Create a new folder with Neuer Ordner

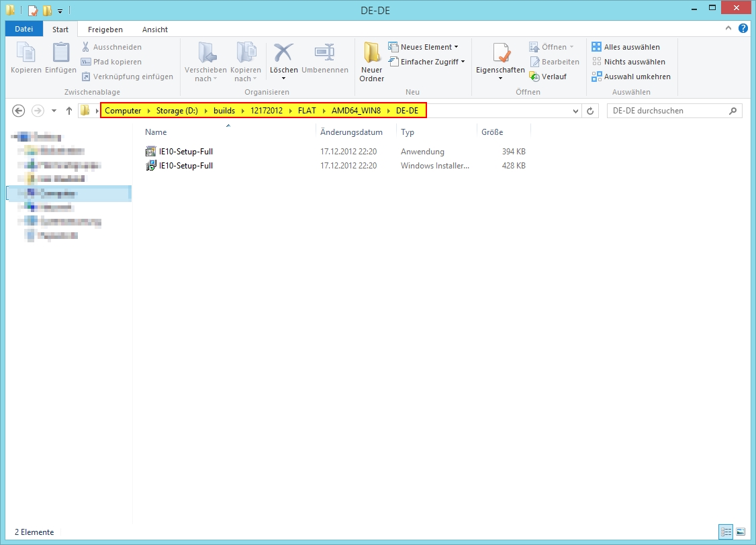(371, 60)
